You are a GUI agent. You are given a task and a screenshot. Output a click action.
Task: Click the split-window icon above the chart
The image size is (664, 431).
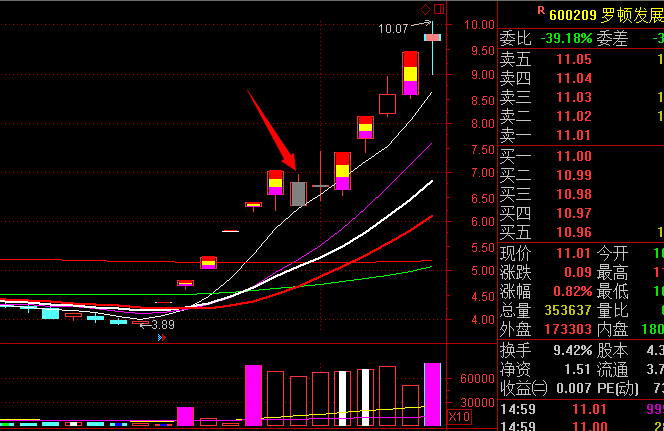(439, 9)
